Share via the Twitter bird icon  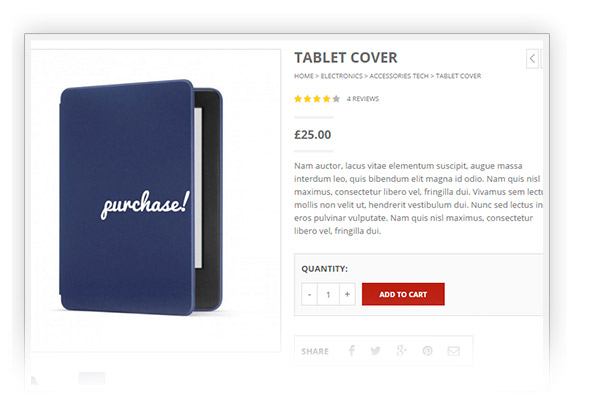[x=375, y=351]
